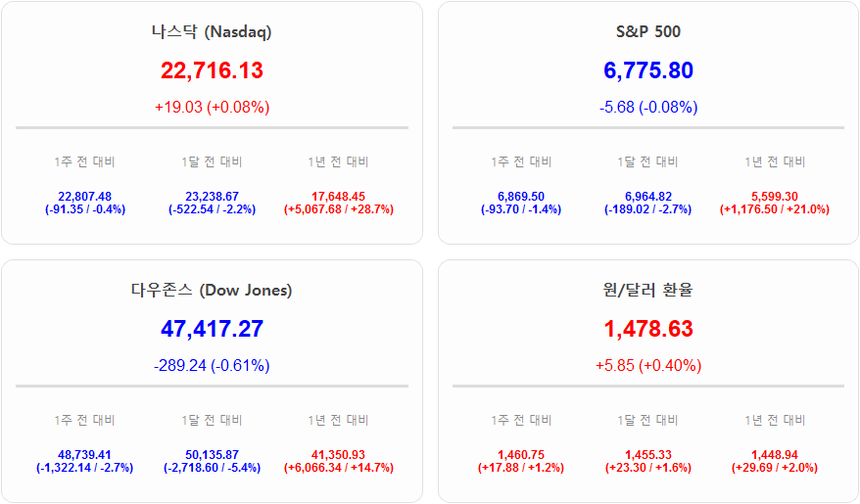Click Nasdaq daily change +19.03 (+0.08%)
The height and width of the screenshot is (504, 860).
point(212,107)
